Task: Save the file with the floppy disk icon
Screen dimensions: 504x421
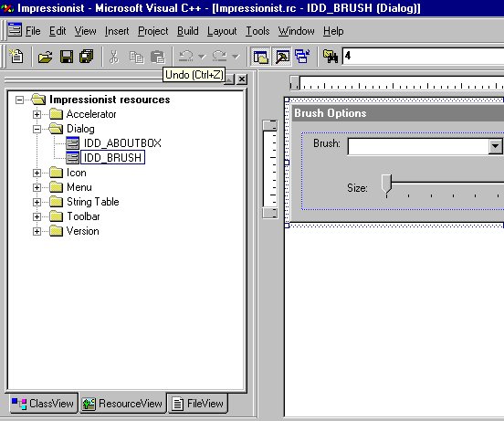Action: pyautogui.click(x=67, y=57)
